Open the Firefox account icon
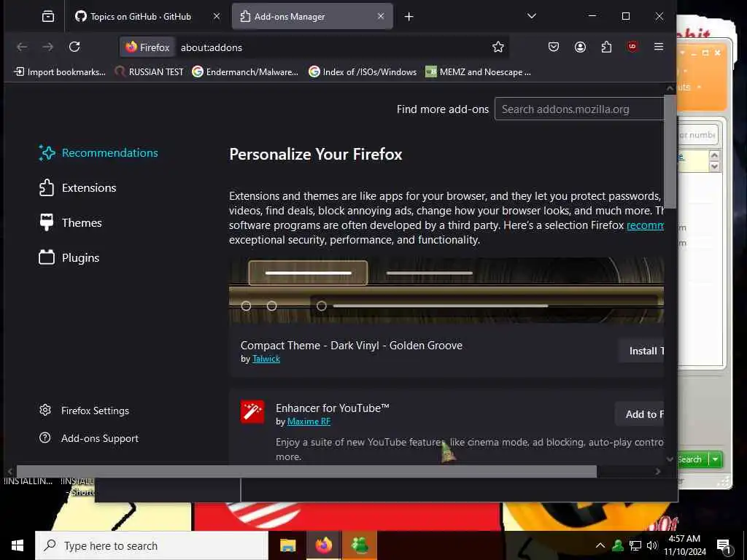The image size is (747, 560). [x=580, y=47]
